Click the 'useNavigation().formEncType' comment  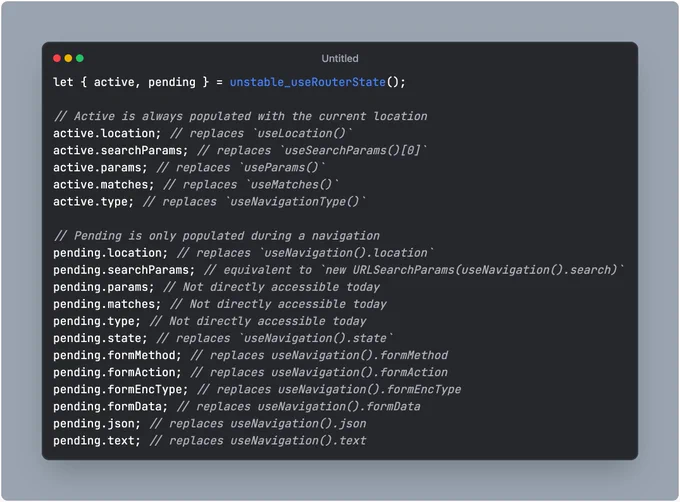coord(369,389)
